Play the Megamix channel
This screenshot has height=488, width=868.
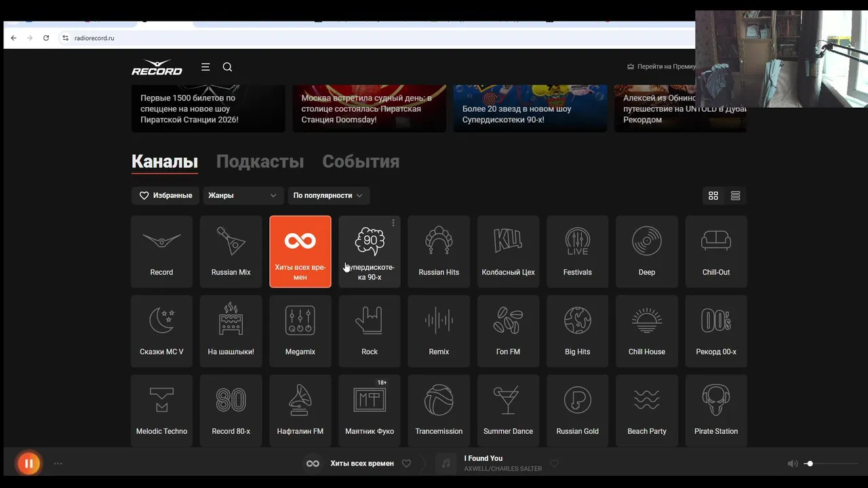point(300,331)
